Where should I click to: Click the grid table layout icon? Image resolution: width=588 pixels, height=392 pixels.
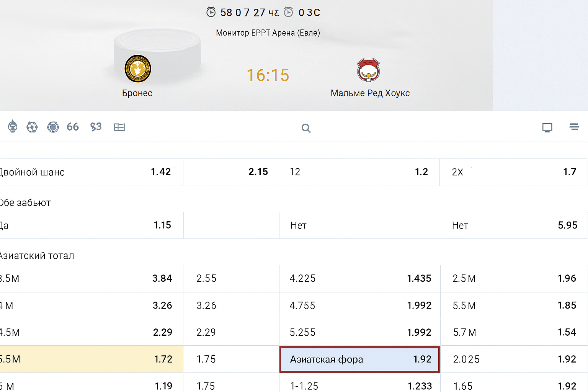click(119, 127)
